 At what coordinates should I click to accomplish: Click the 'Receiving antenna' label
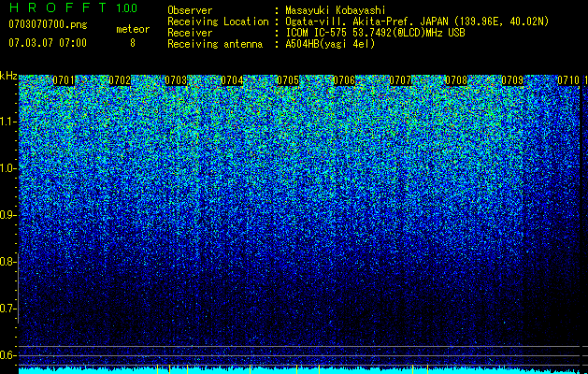215,44
